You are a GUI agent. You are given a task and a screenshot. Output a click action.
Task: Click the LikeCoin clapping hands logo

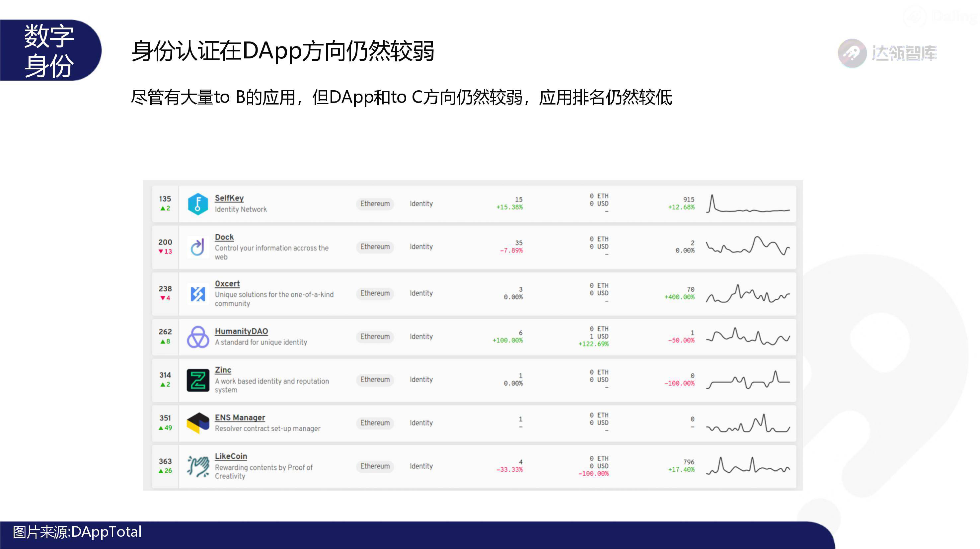tap(198, 466)
